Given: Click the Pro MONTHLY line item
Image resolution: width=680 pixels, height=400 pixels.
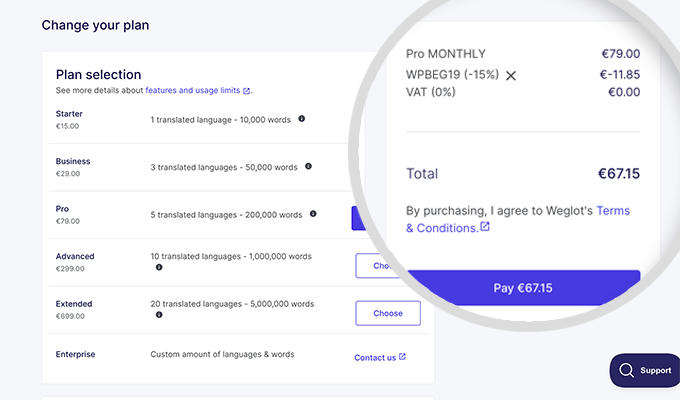Looking at the screenshot, I should pos(523,54).
